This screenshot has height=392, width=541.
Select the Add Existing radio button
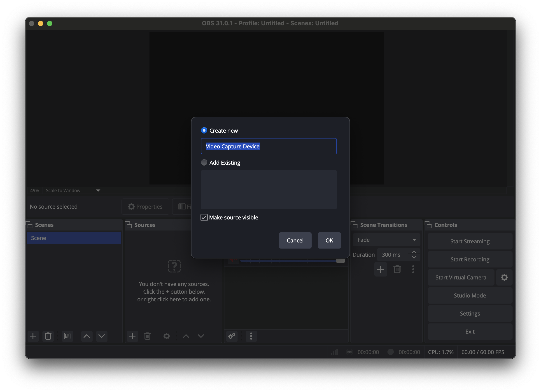point(204,163)
